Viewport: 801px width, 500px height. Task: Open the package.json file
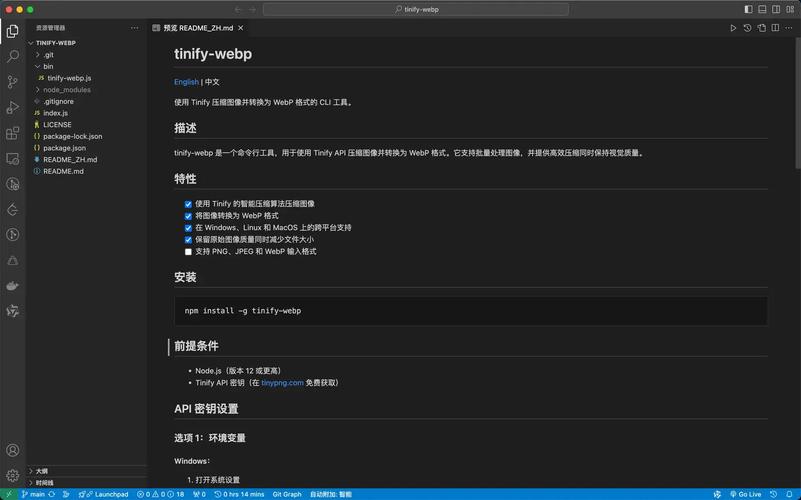coord(87,148)
